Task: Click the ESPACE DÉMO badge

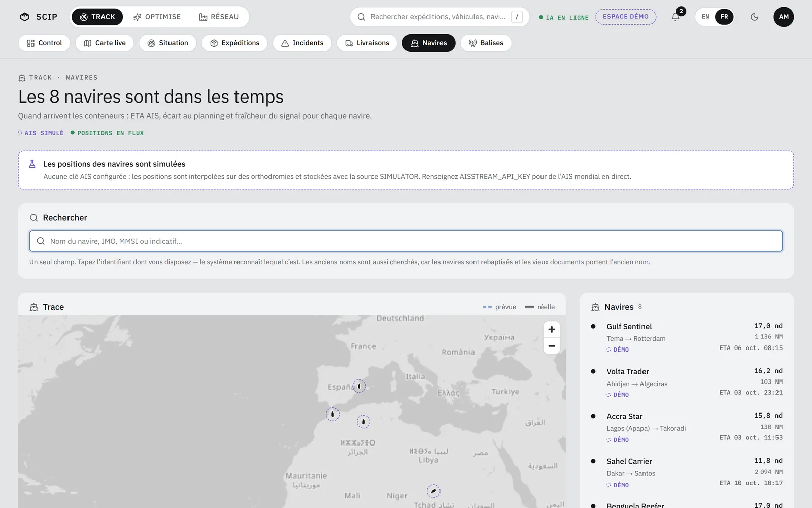Action: coord(626,17)
